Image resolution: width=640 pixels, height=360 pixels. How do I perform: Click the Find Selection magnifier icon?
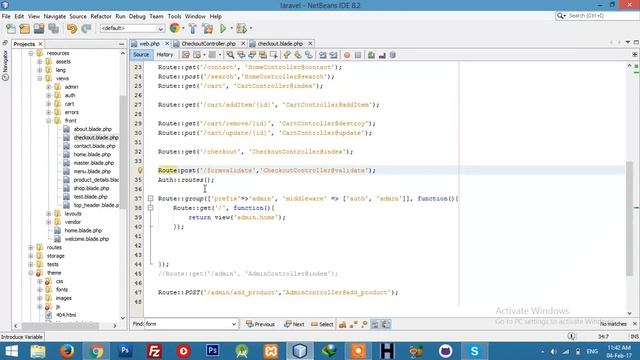point(231,55)
